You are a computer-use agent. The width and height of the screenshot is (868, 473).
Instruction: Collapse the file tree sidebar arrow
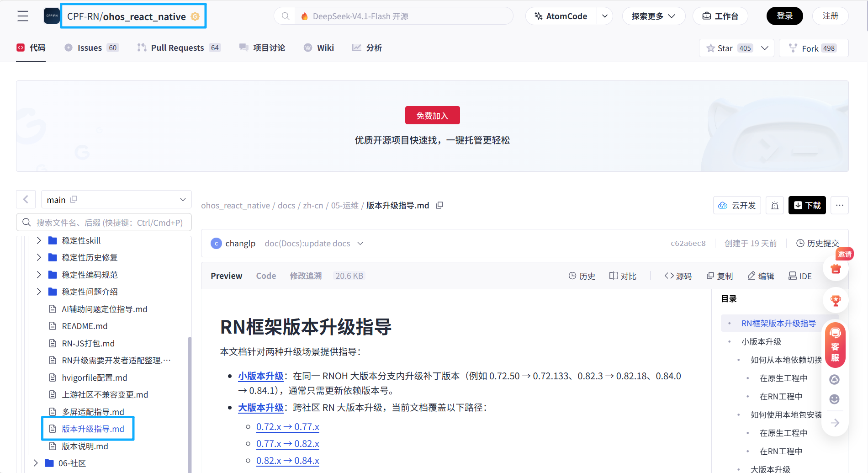tap(26, 199)
